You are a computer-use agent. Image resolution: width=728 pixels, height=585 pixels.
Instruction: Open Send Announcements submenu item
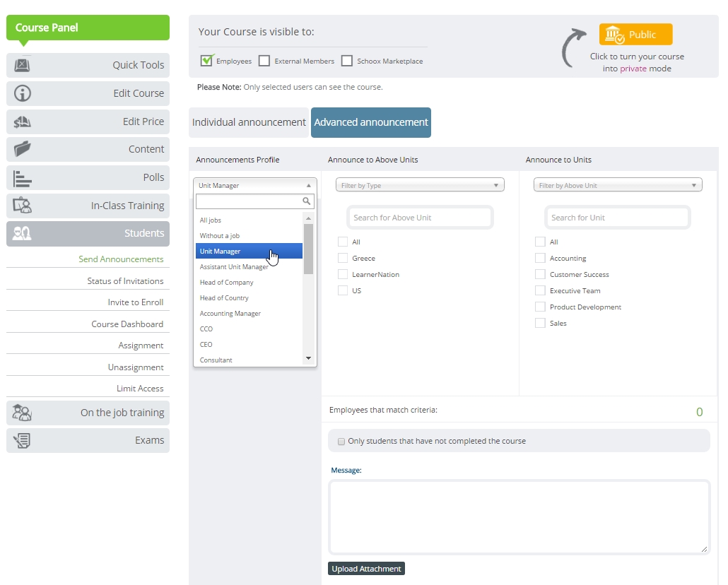(121, 259)
